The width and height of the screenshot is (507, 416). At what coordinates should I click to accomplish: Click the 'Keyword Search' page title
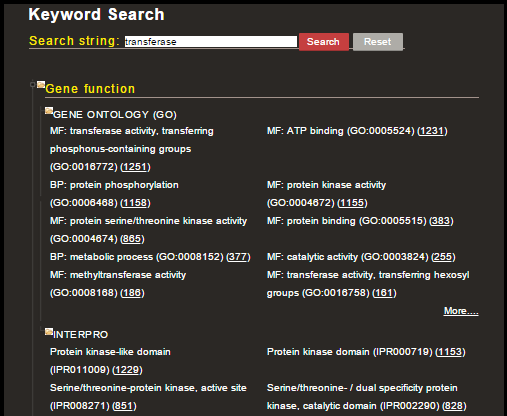coord(96,15)
